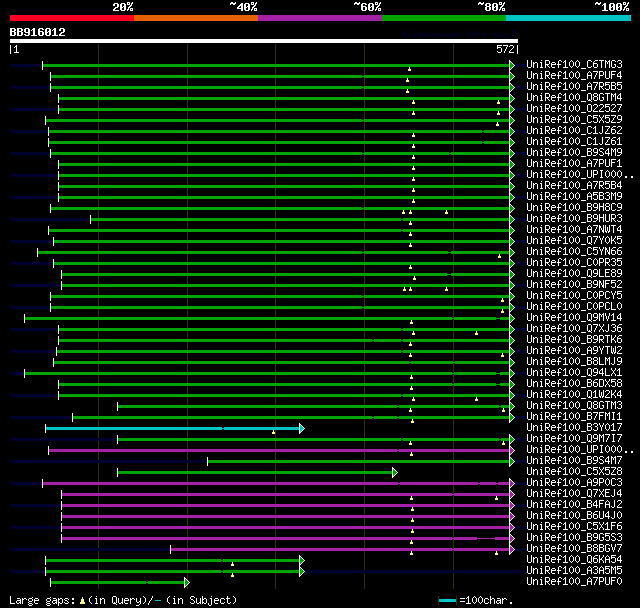This screenshot has width=640, height=608.
Task: Click the orange ~40% legend color segment
Action: click(196, 18)
